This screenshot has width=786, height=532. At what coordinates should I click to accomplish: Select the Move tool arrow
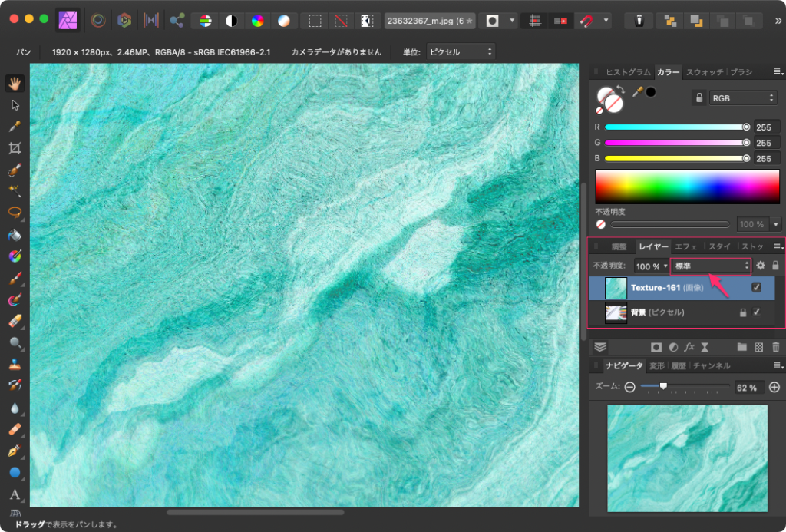[15, 105]
